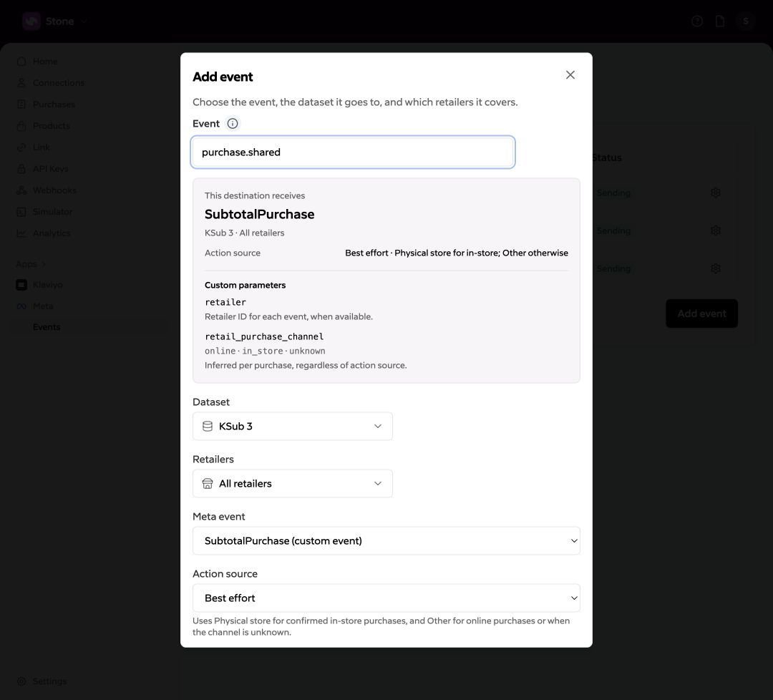773x700 pixels.
Task: Open the Meta app
Action: click(43, 306)
